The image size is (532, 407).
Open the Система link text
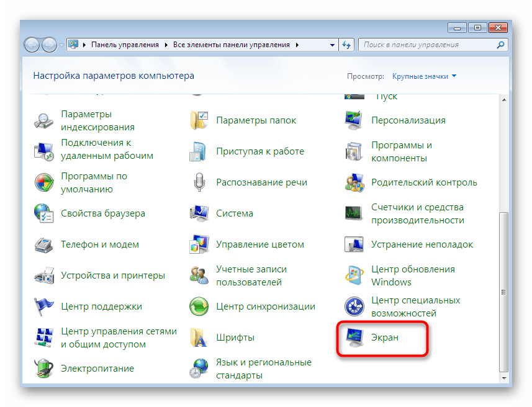coord(235,213)
